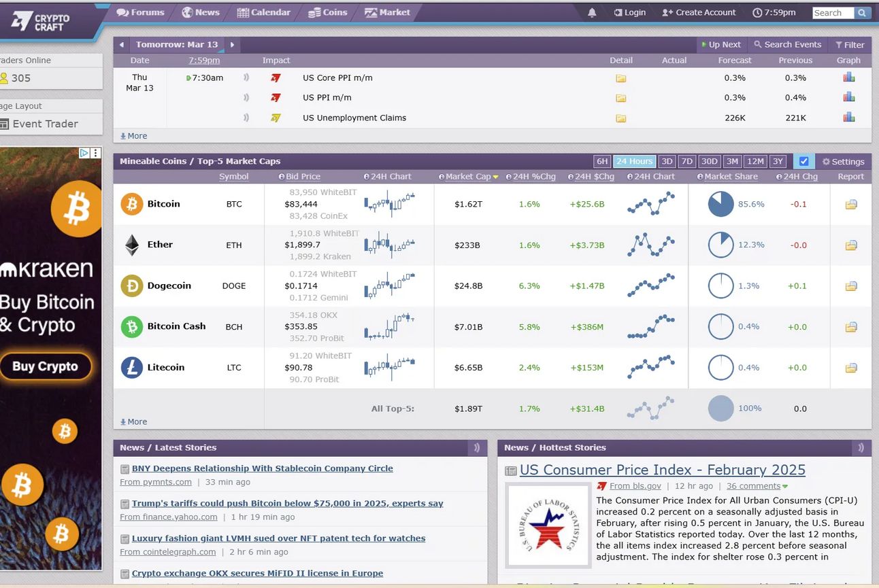Click the notifications bell icon
This screenshot has height=588, width=879.
[x=592, y=12]
